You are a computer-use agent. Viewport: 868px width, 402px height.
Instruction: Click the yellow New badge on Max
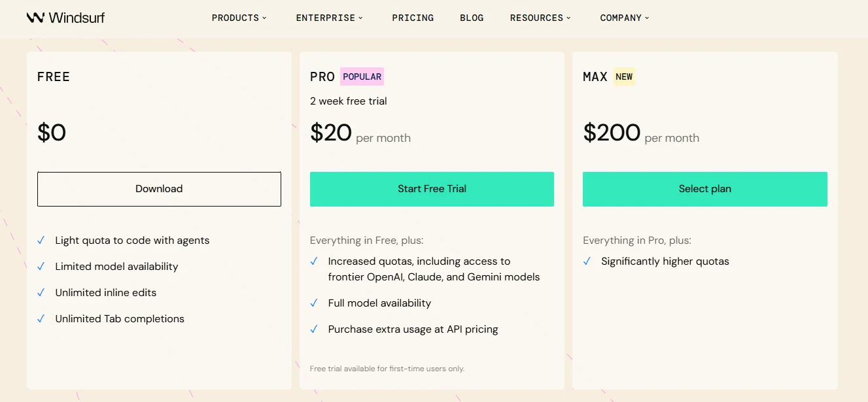(x=624, y=76)
